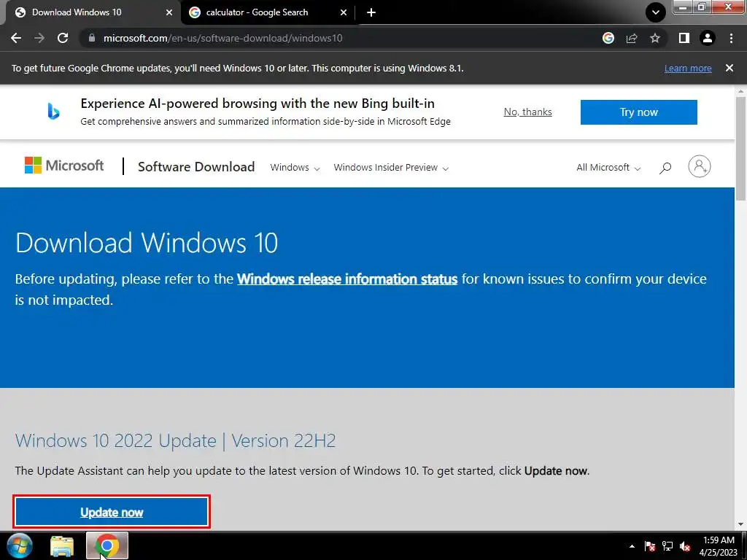The width and height of the screenshot is (747, 560).
Task: Decline with the No, thanks link
Action: point(528,112)
